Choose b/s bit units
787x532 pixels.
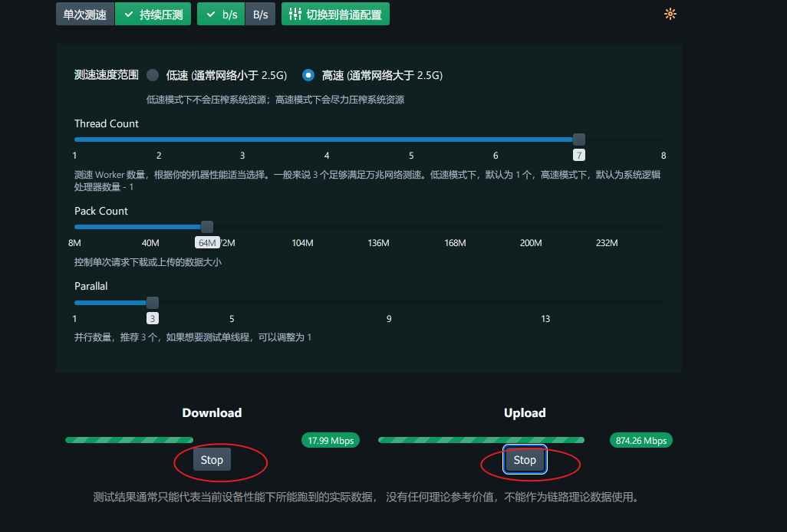tap(221, 14)
